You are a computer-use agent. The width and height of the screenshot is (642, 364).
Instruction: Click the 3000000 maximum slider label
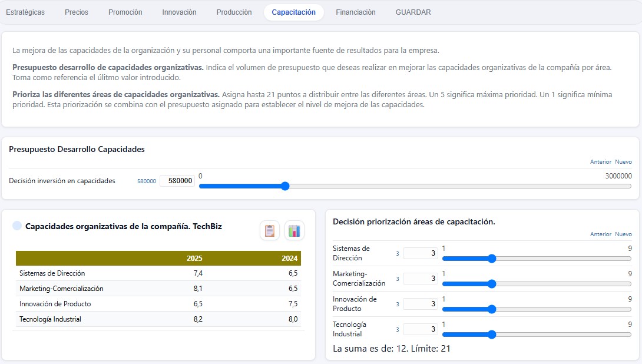618,176
